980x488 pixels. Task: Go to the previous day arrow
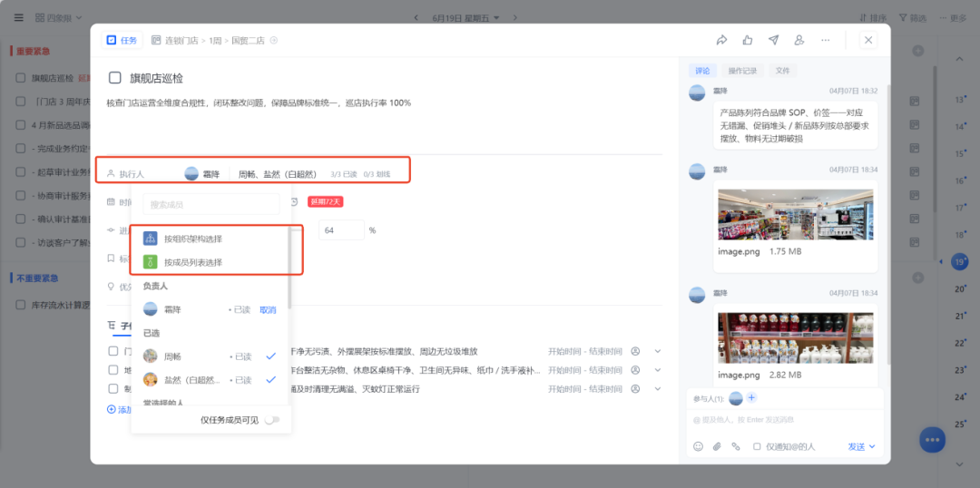point(416,17)
